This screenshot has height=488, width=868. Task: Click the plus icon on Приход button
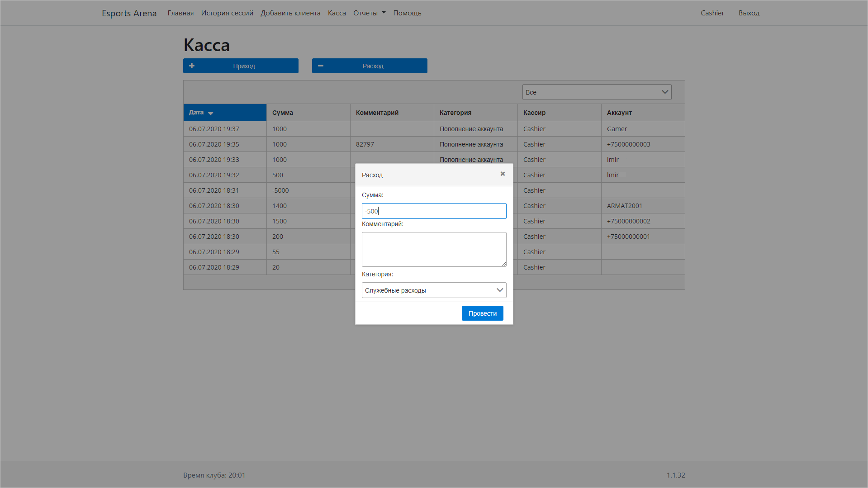click(x=192, y=66)
